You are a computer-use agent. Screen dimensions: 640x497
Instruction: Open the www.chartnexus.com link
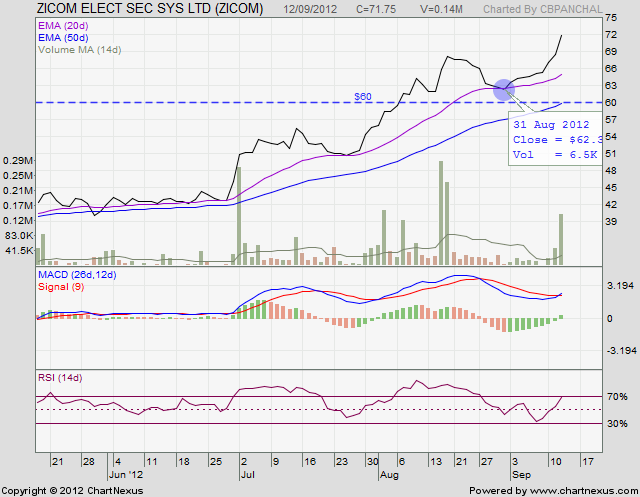pyautogui.click(x=584, y=490)
